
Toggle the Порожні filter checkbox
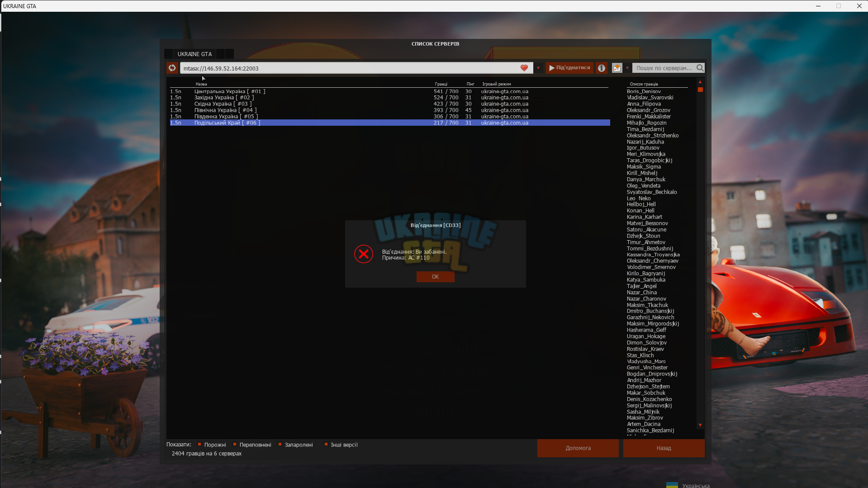199,445
